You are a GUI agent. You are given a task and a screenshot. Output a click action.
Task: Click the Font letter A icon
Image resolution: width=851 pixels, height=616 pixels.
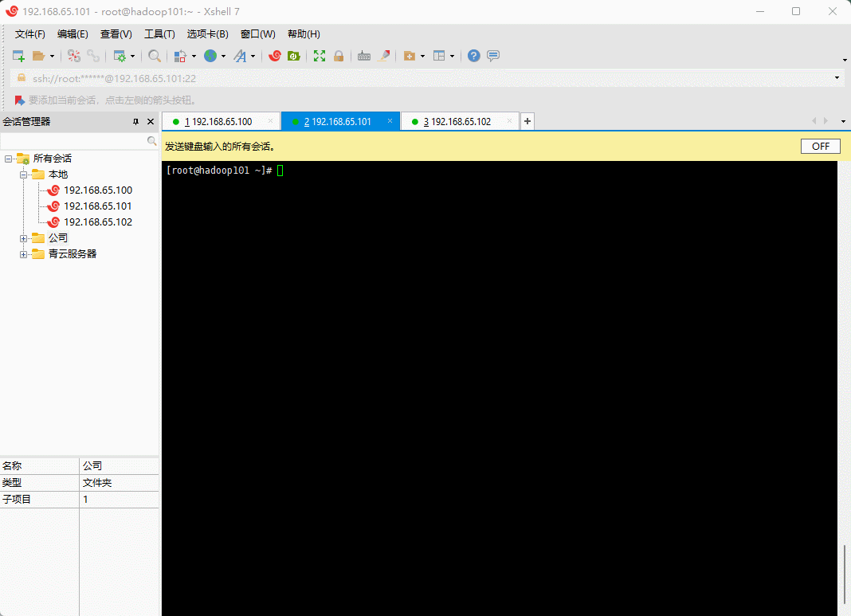point(240,56)
